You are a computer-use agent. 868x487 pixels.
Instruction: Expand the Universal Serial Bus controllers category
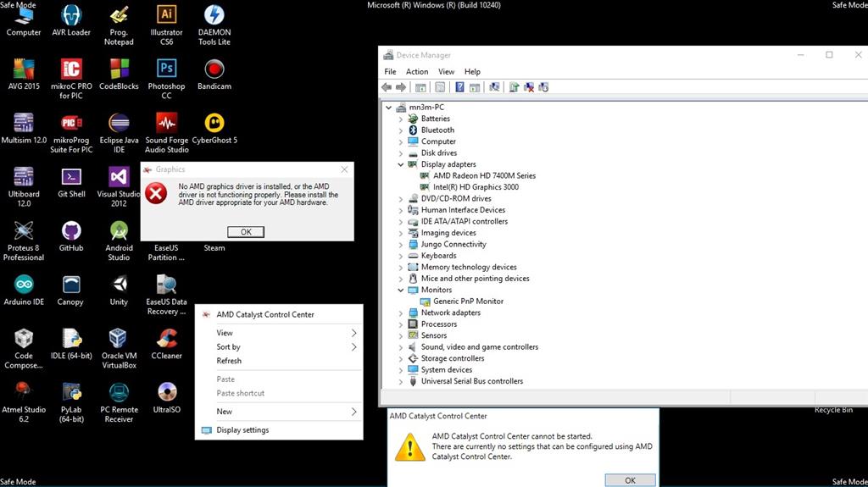pos(401,381)
